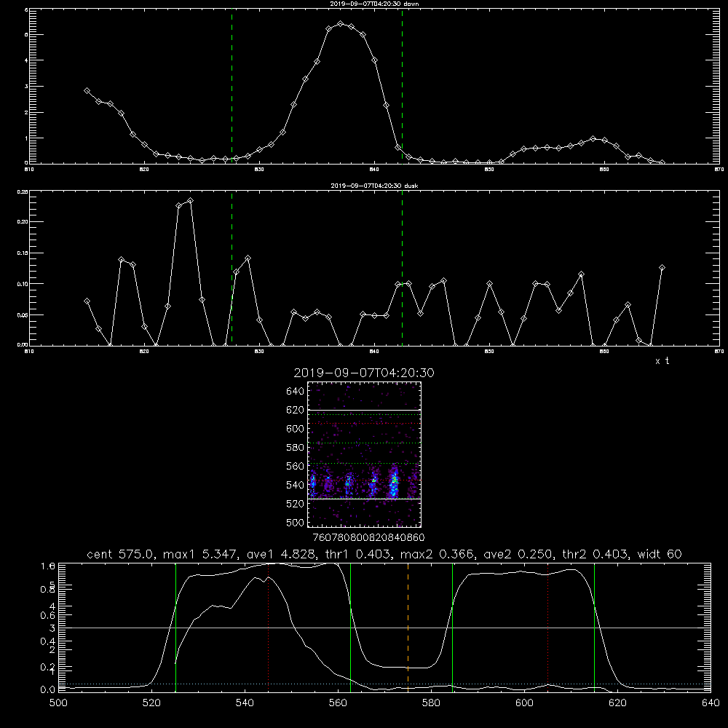The width and height of the screenshot is (728, 728).
Task: Click the upper red dotted line in the heatmap
Action: click(x=364, y=424)
